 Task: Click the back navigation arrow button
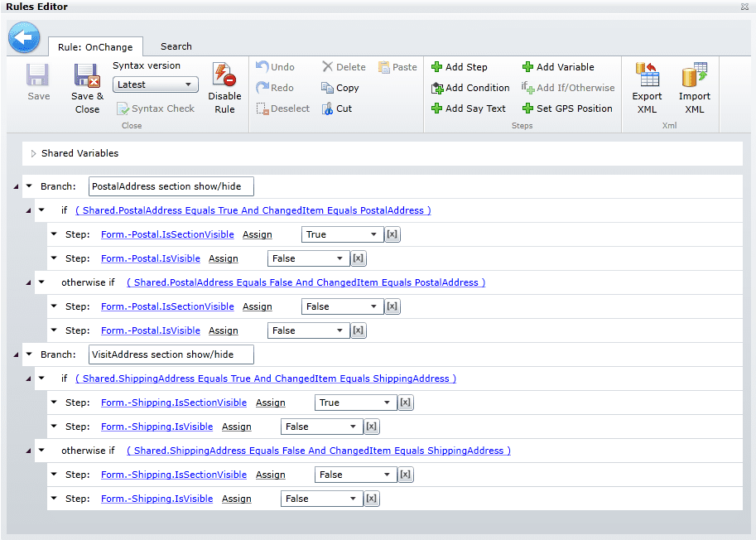coord(24,37)
